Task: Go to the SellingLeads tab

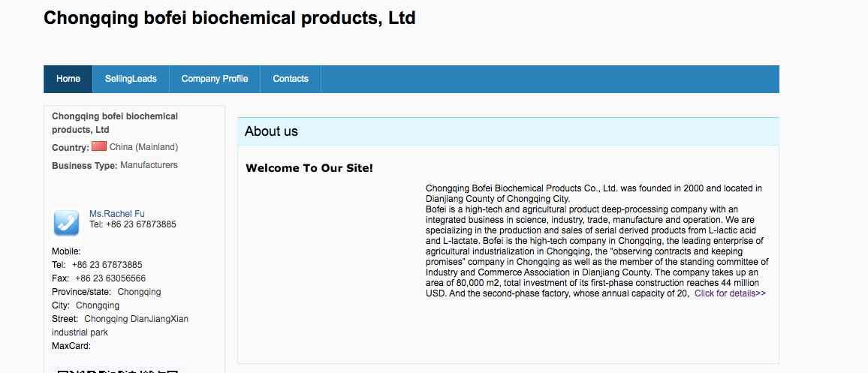Action: [x=131, y=79]
